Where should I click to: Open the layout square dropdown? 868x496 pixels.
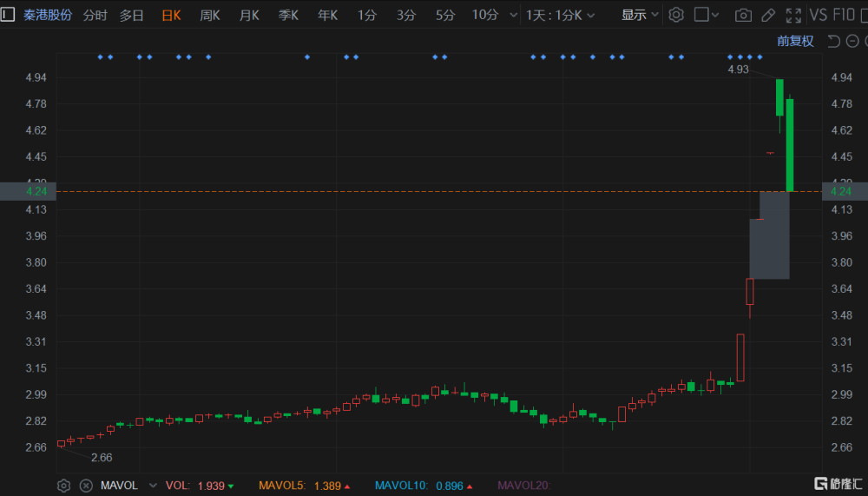coord(707,15)
